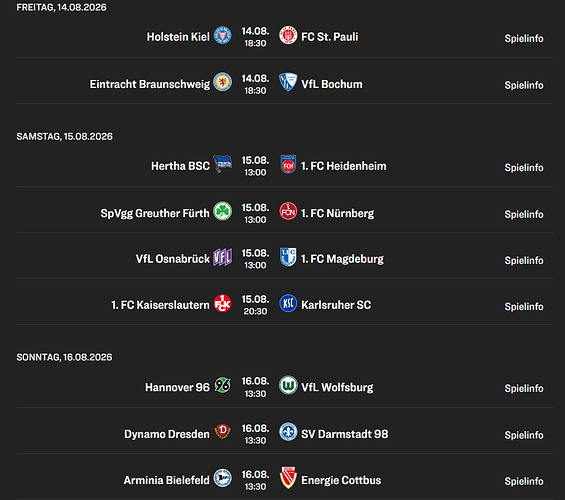
Task: Click the Energie Cottbus crest
Action: [x=288, y=478]
